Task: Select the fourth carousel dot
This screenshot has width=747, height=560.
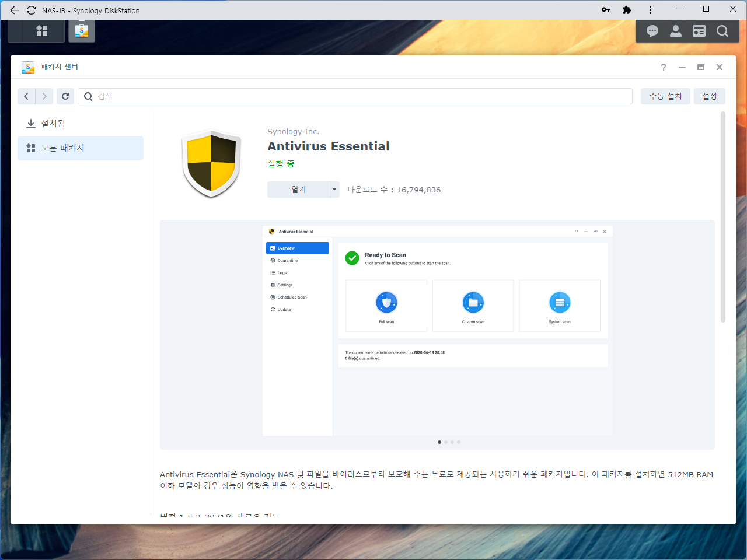Action: point(459,442)
